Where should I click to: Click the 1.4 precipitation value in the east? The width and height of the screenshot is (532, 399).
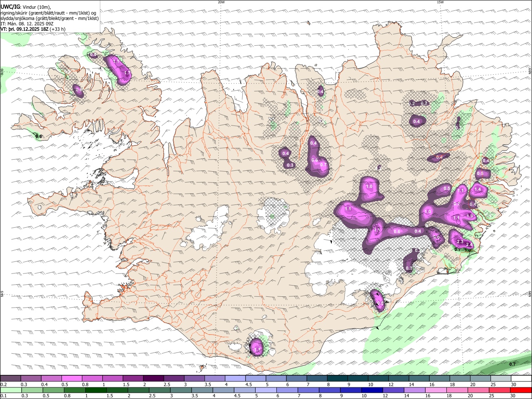click(478, 190)
